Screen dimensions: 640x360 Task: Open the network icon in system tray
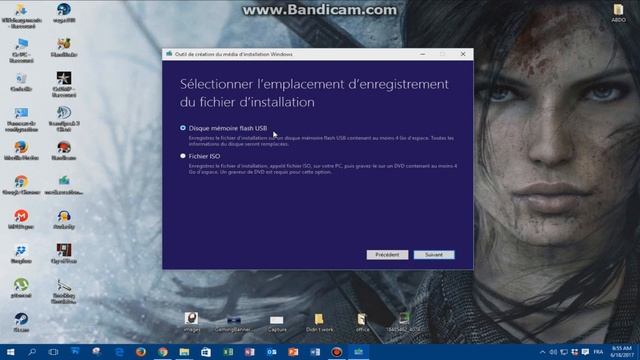564,352
